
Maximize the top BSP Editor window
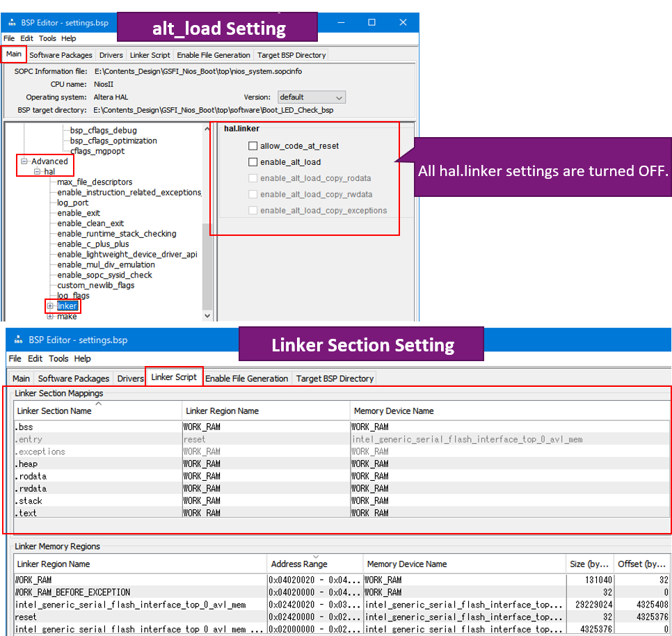point(371,22)
